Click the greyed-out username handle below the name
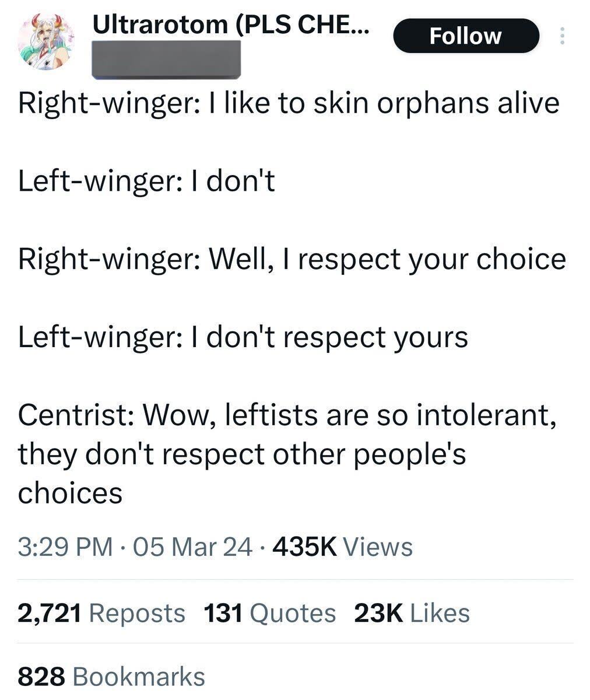590x700 pixels. 167,58
